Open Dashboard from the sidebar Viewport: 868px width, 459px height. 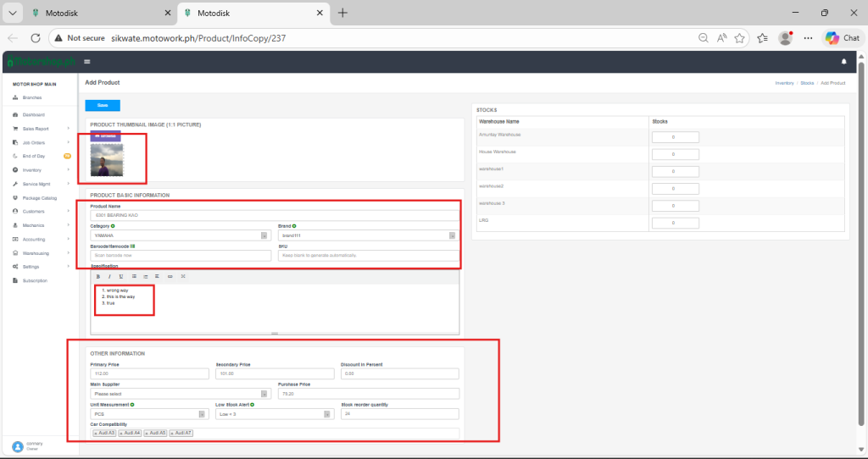click(34, 114)
